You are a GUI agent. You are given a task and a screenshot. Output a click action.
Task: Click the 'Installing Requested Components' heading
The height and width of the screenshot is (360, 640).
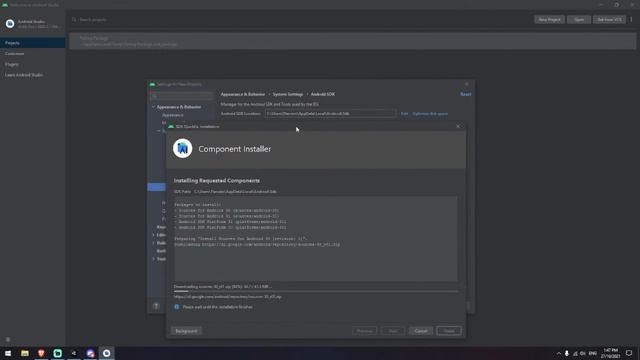[x=217, y=180]
